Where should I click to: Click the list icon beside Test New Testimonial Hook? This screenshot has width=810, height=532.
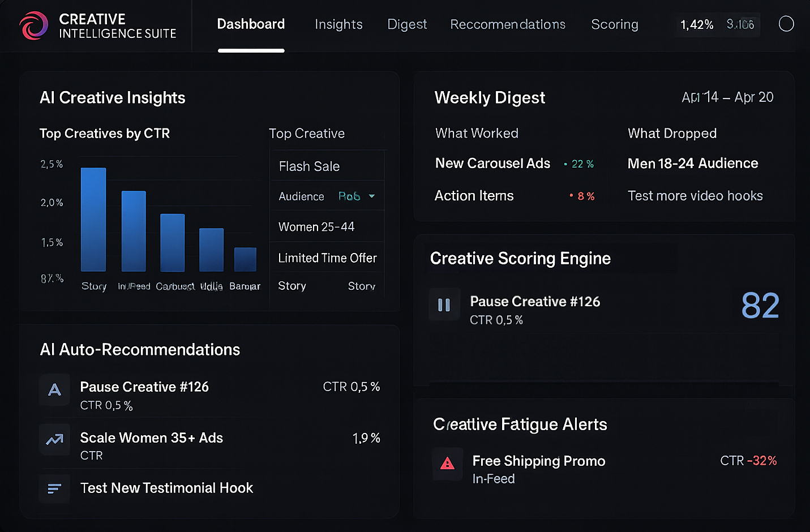[x=54, y=488]
